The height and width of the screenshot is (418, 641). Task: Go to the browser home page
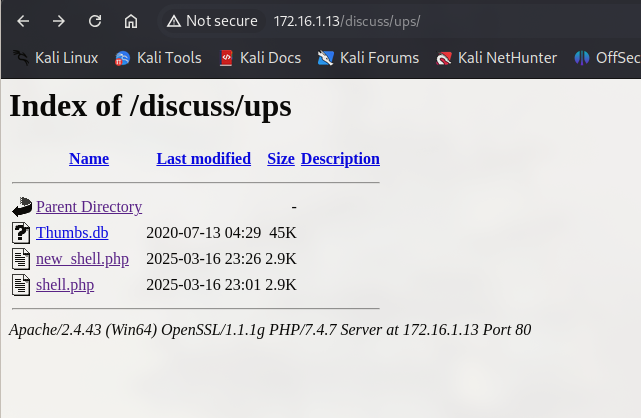131,21
